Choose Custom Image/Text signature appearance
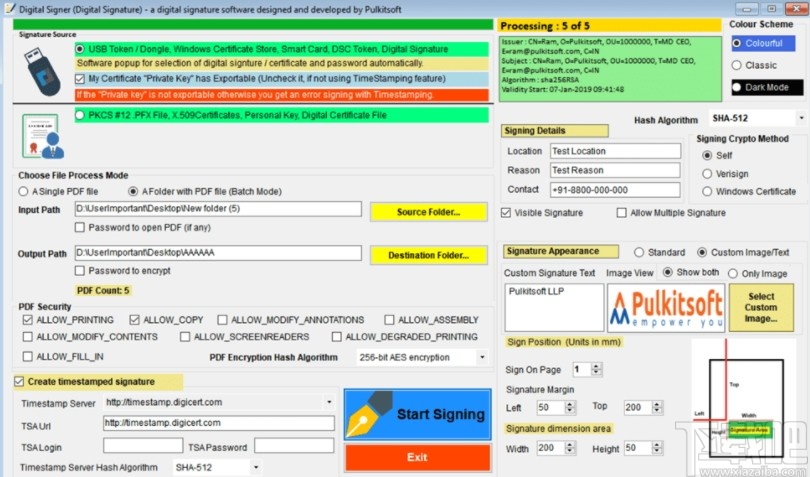810x477 pixels. (702, 252)
